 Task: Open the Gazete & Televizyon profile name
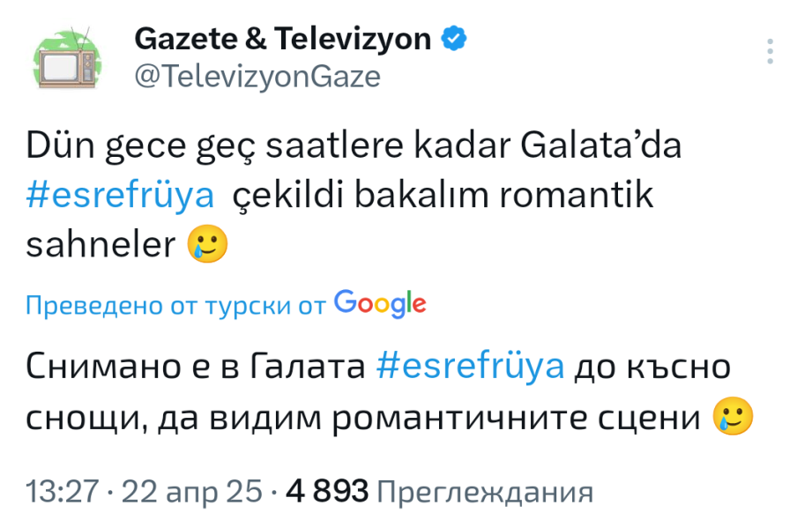point(281,39)
